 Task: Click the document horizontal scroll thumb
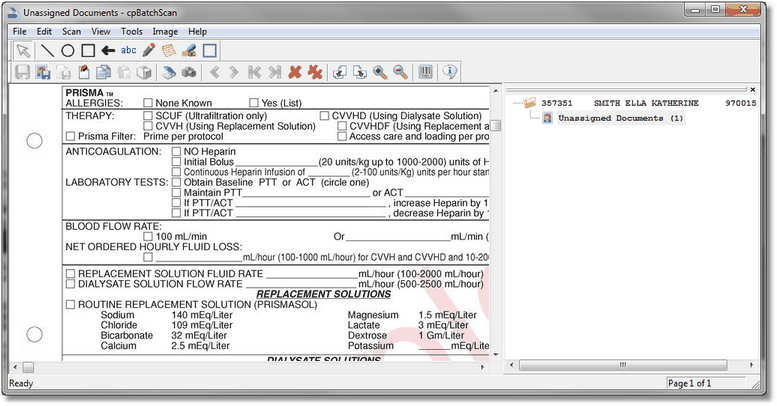coord(28,367)
